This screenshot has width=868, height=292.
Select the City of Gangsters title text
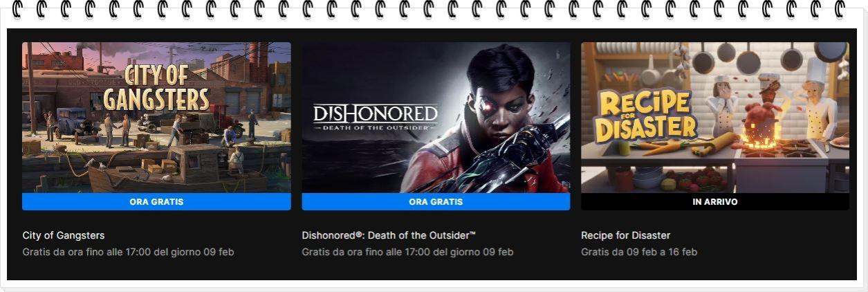64,235
